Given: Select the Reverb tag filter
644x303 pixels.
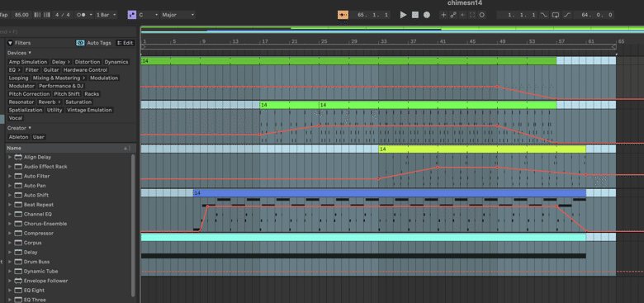Looking at the screenshot, I should (50, 102).
